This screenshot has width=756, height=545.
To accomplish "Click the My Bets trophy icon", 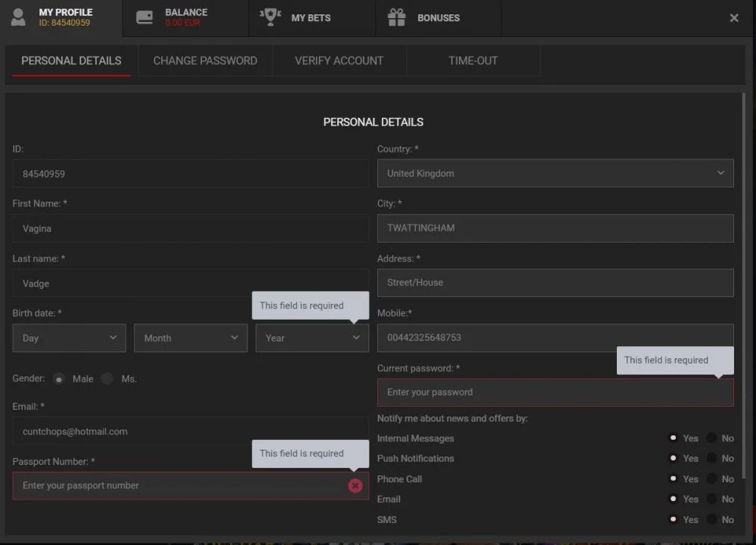I will coord(270,17).
